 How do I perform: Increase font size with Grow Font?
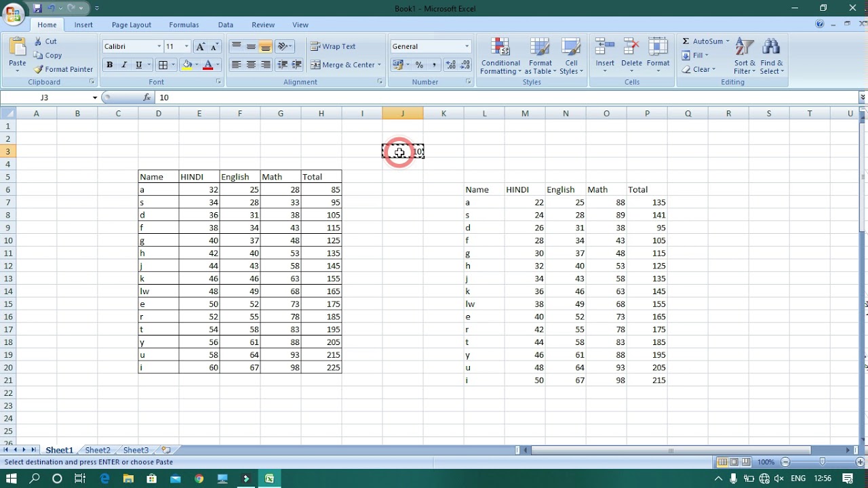tap(200, 47)
